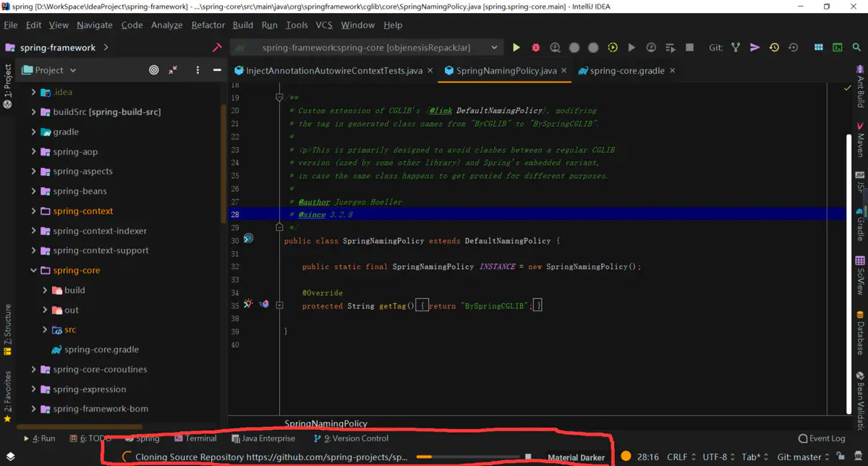Start debugging with the red bug icon
868x466 pixels.
536,47
